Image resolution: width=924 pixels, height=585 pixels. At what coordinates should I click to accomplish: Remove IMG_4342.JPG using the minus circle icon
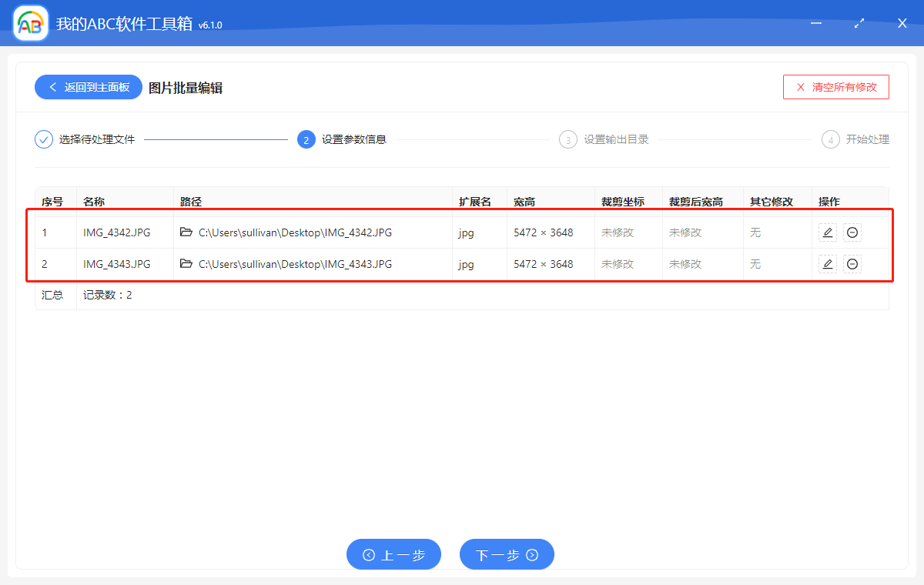pos(852,232)
